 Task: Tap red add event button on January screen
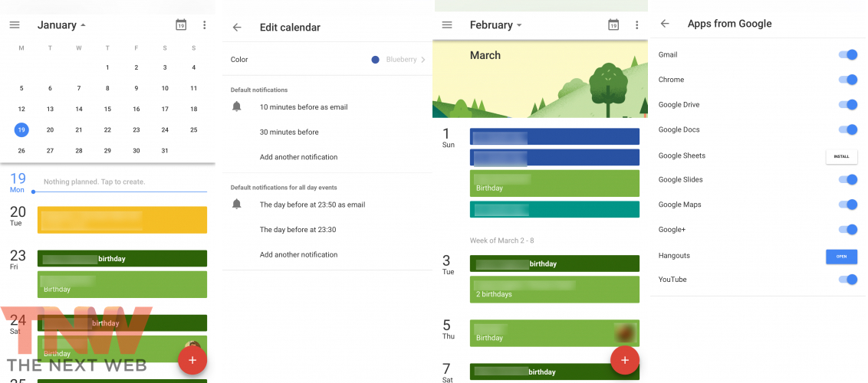click(x=192, y=360)
